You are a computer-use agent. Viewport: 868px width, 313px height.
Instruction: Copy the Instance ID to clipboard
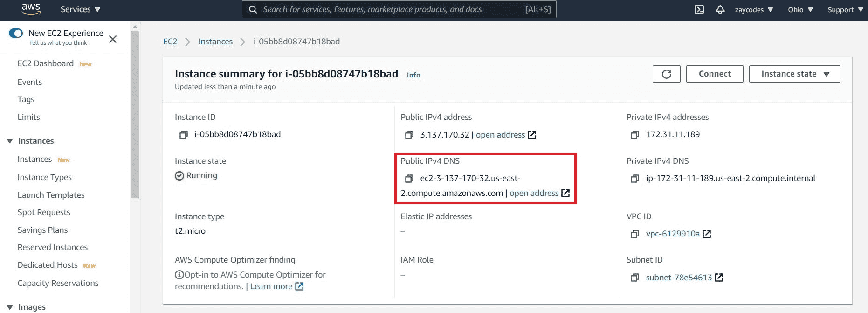tap(184, 135)
